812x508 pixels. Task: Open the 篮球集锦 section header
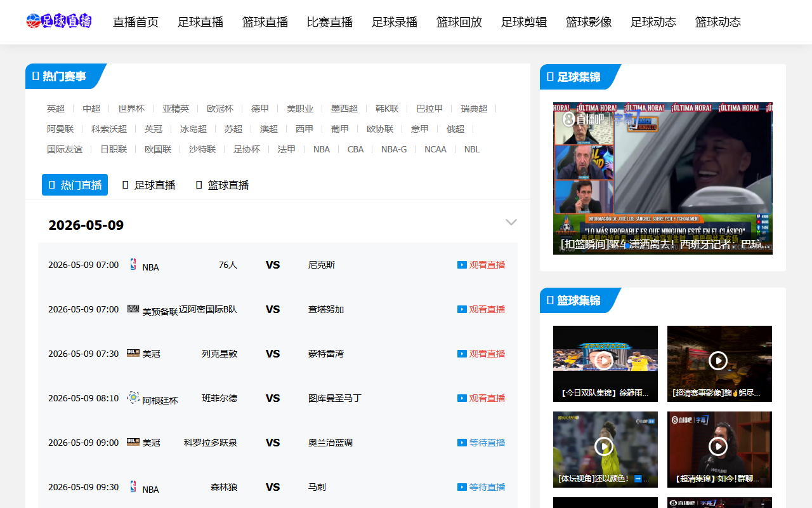pyautogui.click(x=579, y=300)
